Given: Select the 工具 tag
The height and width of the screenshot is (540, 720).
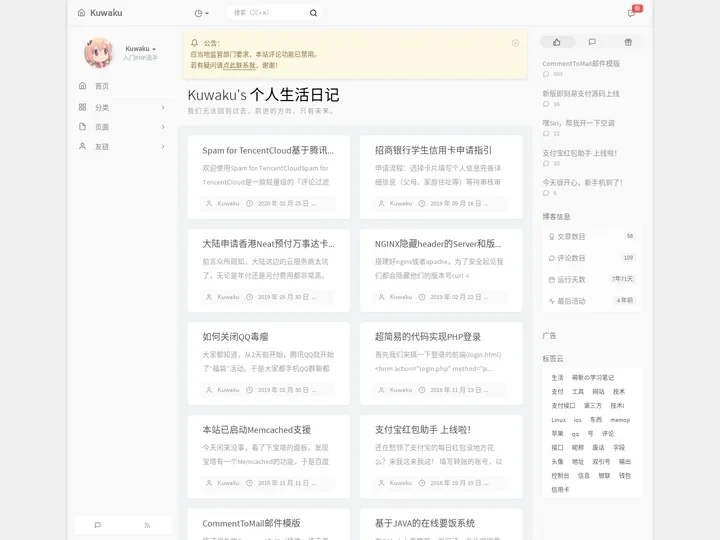Looking at the screenshot, I should click(578, 392).
